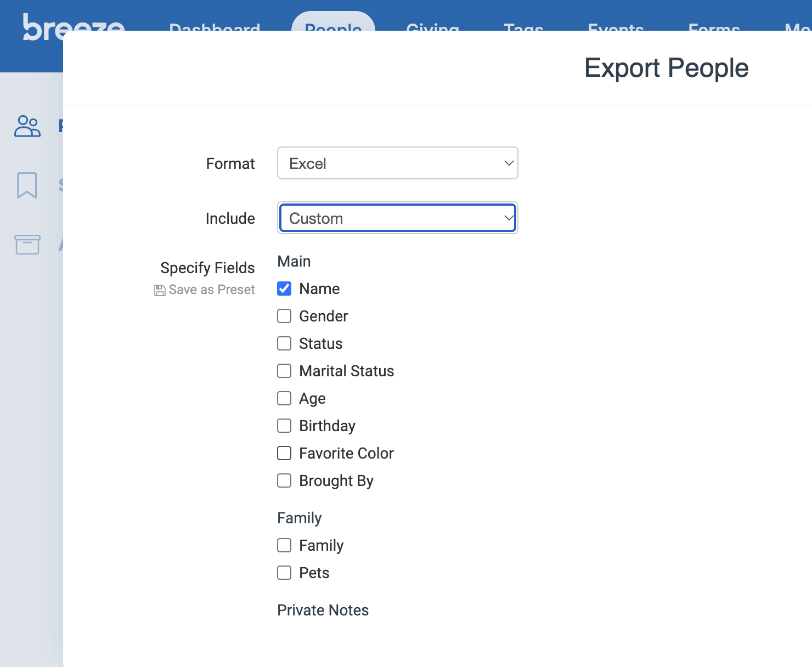This screenshot has height=667, width=812.
Task: Check the Family field checkbox
Action: pos(284,545)
